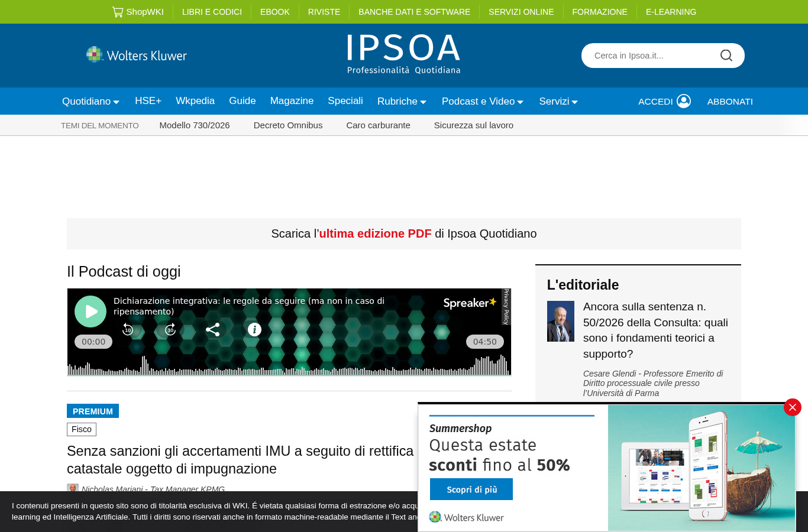
Task: Open the Spreaker Privacy Policy tab
Action: [x=506, y=307]
